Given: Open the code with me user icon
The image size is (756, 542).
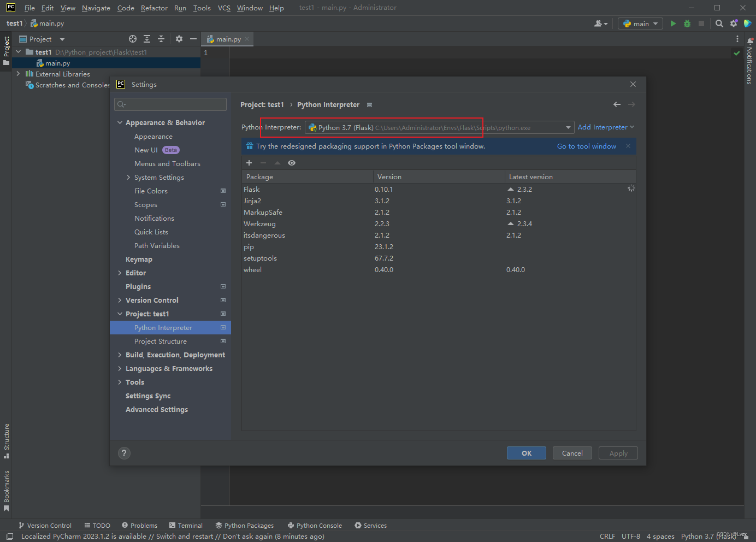Looking at the screenshot, I should (601, 23).
